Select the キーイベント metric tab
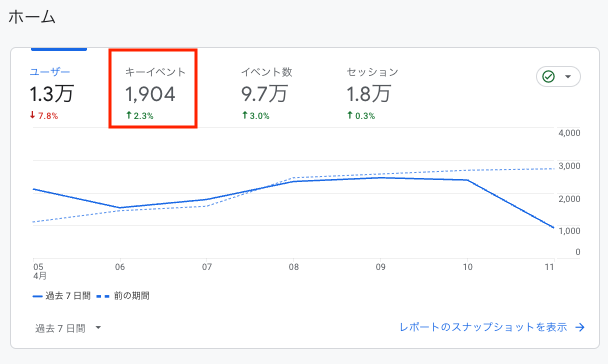The height and width of the screenshot is (364, 608). click(x=153, y=93)
